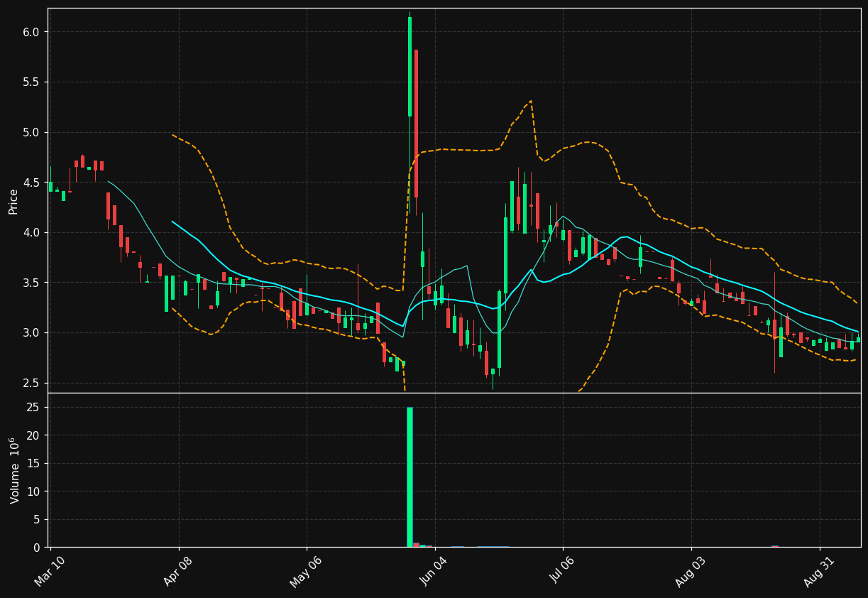868x598 pixels.
Task: Click the Aug 03 date label
Action: (x=691, y=570)
